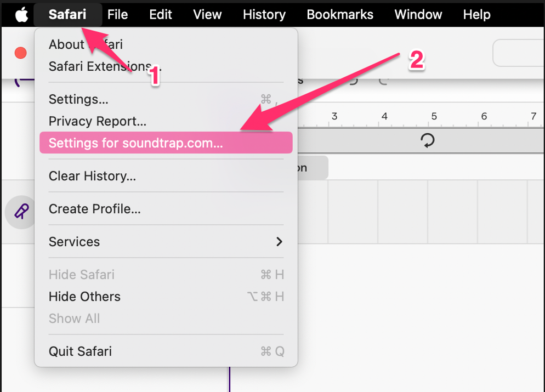545x392 pixels.
Task: Choose Quit Safari
Action: click(166, 351)
